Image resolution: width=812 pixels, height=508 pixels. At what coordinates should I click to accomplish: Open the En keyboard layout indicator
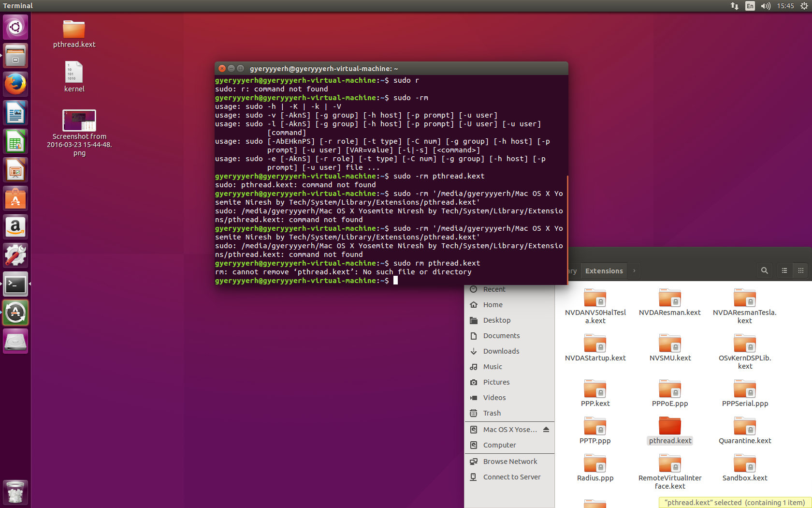click(x=750, y=6)
